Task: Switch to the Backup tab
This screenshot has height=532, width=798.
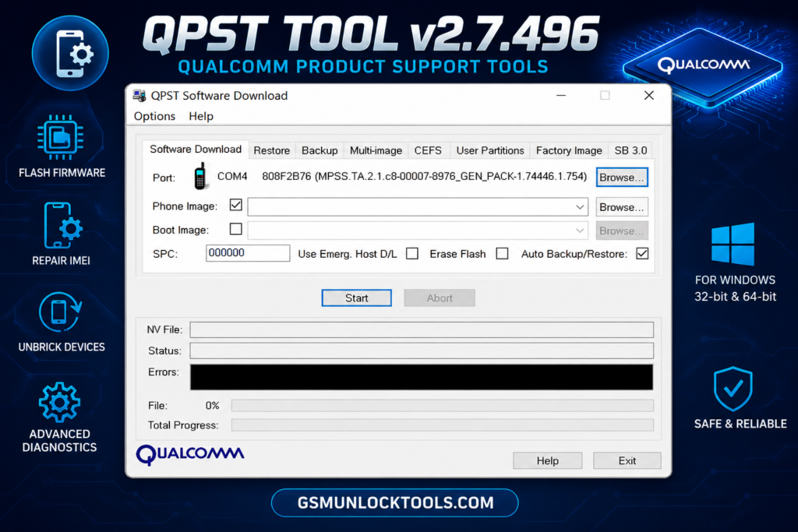Action: click(x=320, y=150)
